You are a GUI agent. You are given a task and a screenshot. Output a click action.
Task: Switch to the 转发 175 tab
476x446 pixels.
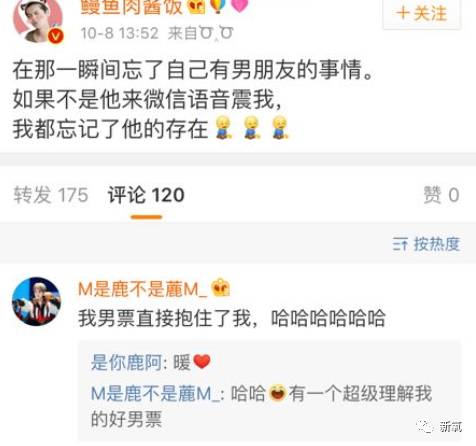click(x=51, y=195)
